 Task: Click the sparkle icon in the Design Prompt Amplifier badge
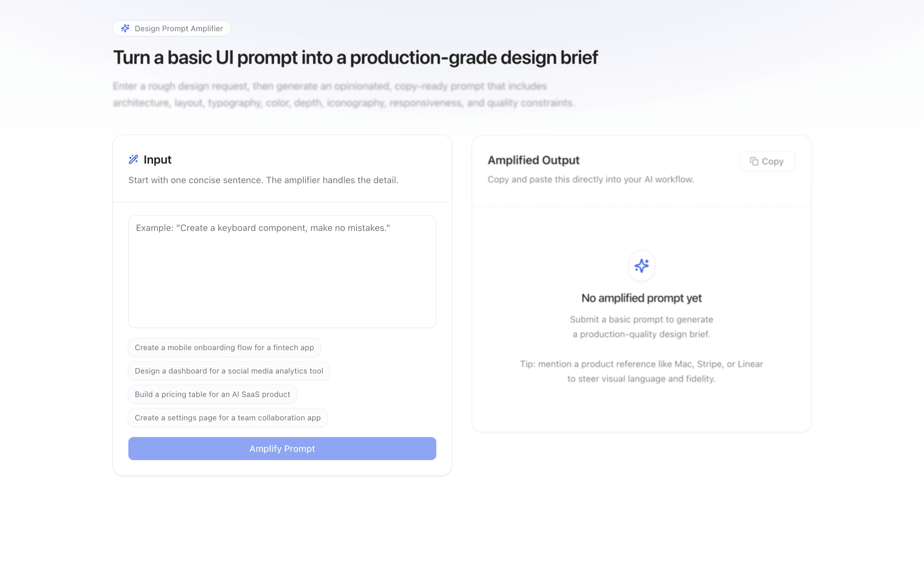pyautogui.click(x=125, y=28)
